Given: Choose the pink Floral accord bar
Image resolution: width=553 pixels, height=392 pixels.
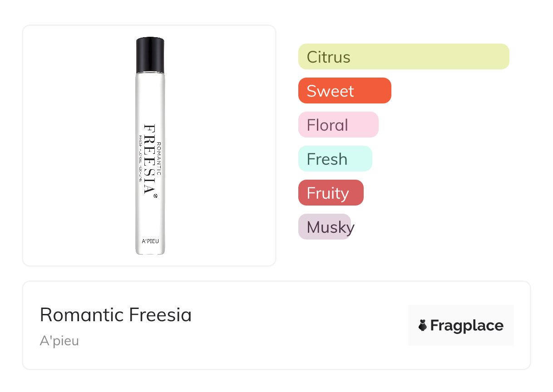Looking at the screenshot, I should 338,125.
